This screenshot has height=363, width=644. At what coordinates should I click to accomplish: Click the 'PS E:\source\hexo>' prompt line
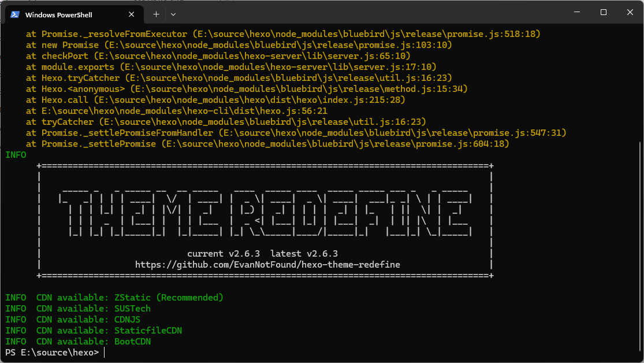tap(52, 353)
